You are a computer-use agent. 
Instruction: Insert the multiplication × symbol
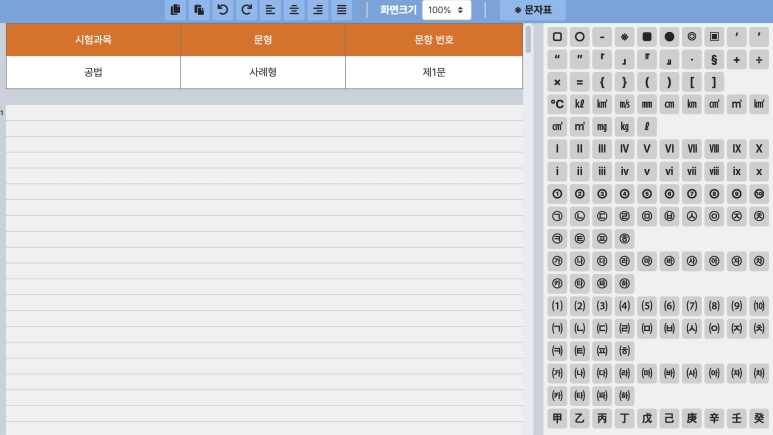point(557,82)
